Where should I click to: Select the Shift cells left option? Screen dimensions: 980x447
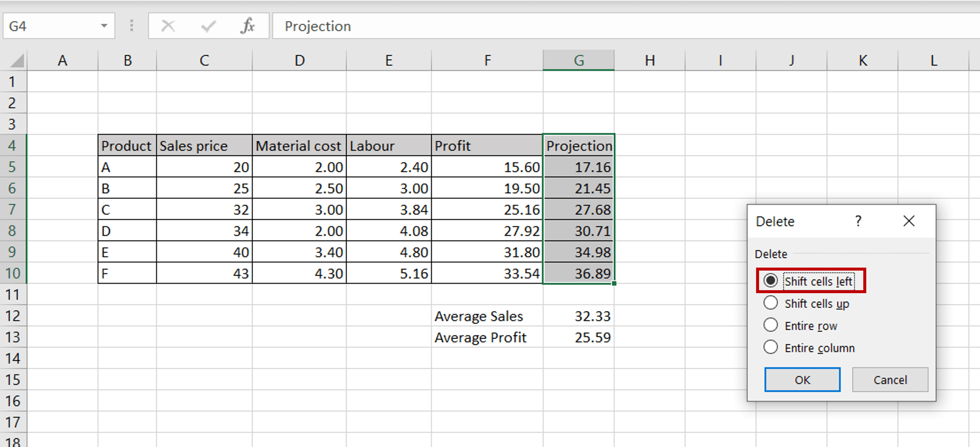pyautogui.click(x=771, y=281)
